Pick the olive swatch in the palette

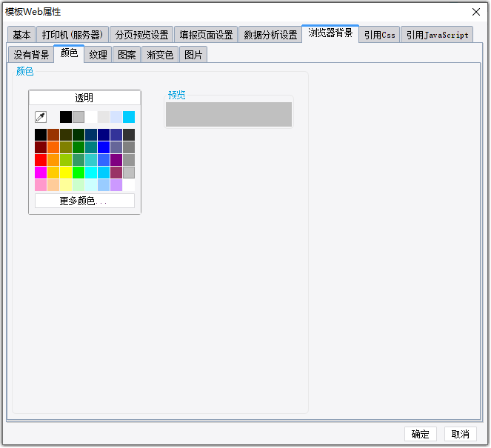click(x=66, y=147)
